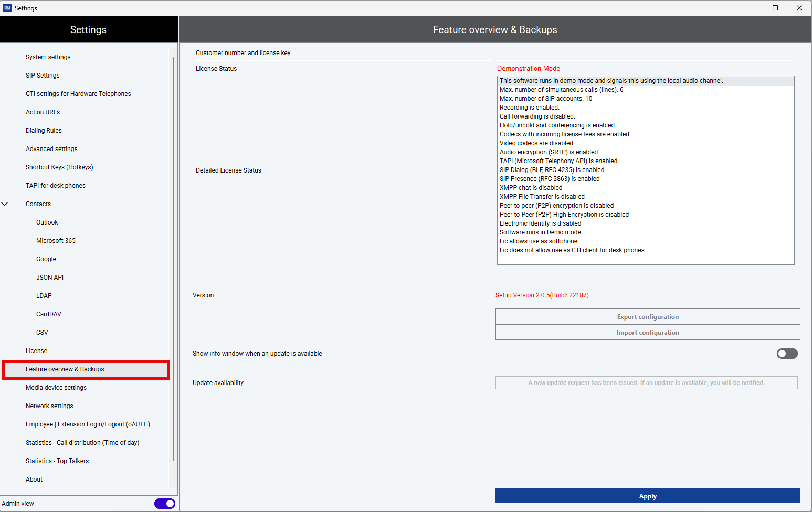Go to Media device settings
Image resolution: width=812 pixels, height=512 pixels.
pos(56,388)
